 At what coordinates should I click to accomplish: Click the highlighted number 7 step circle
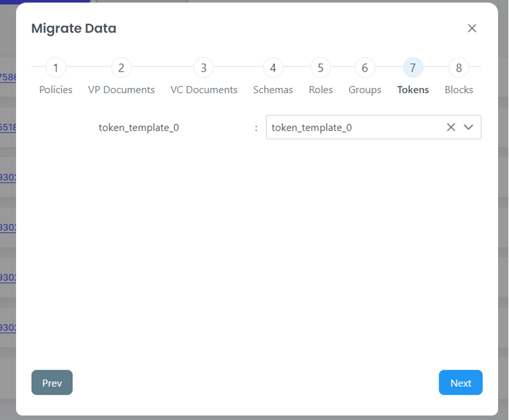pos(413,68)
